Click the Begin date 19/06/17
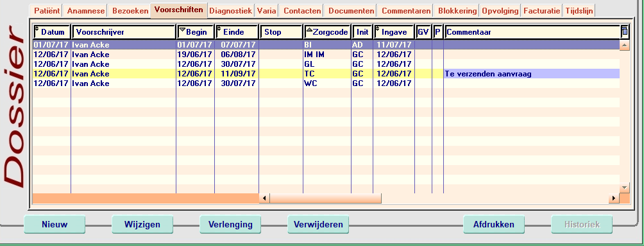The width and height of the screenshot is (644, 246). coord(195,55)
